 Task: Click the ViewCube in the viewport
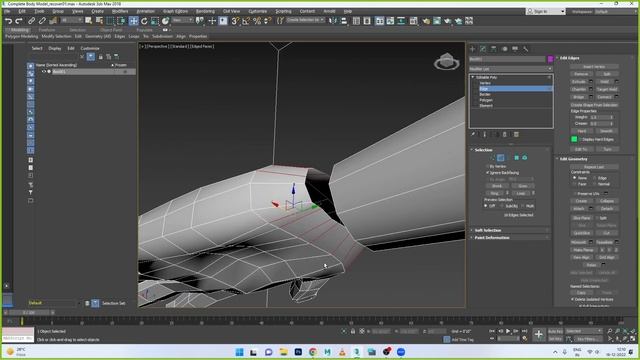447,62
